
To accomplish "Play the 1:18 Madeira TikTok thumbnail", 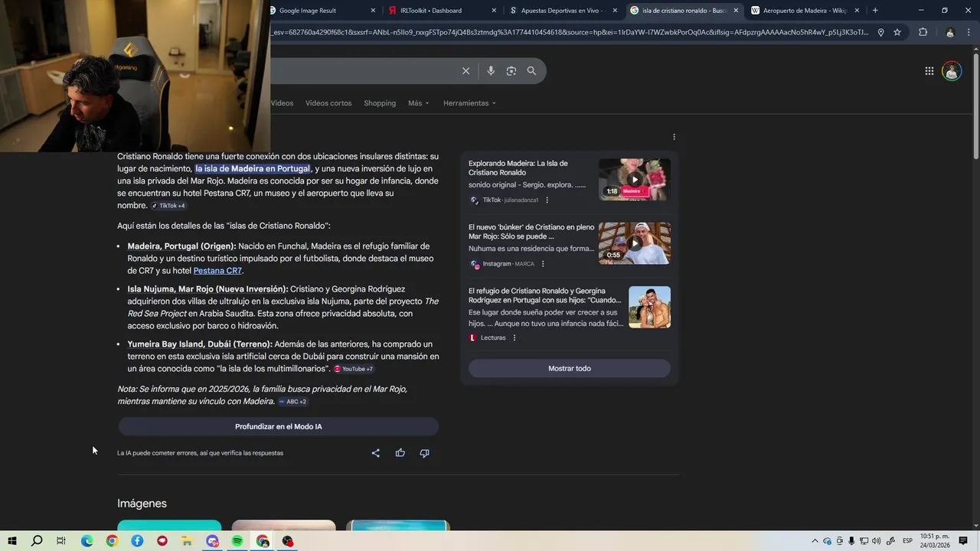I will pos(634,180).
